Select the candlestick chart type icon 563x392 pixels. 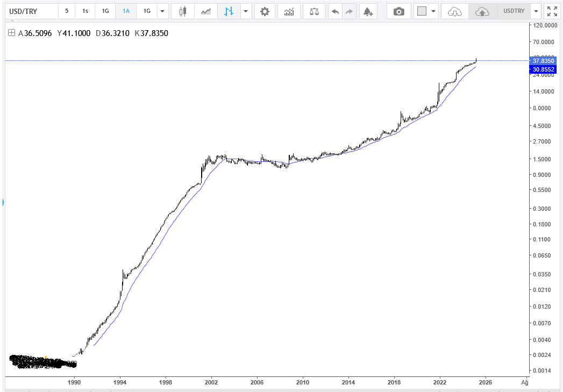tap(183, 11)
